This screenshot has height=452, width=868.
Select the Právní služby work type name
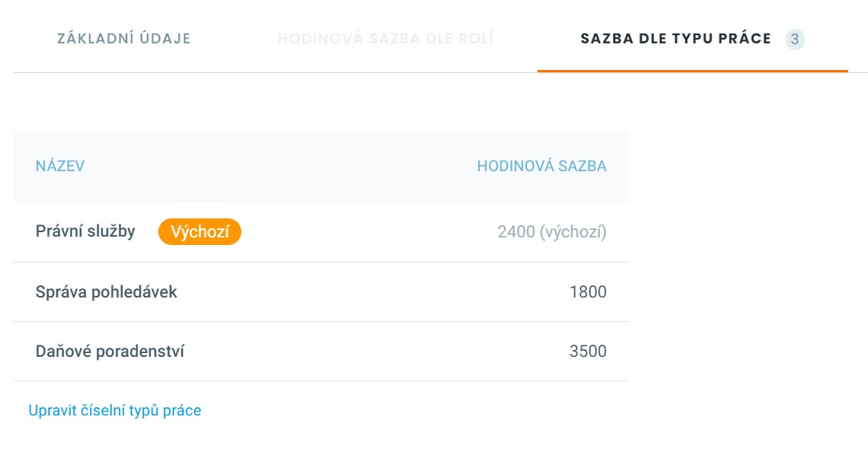click(85, 231)
